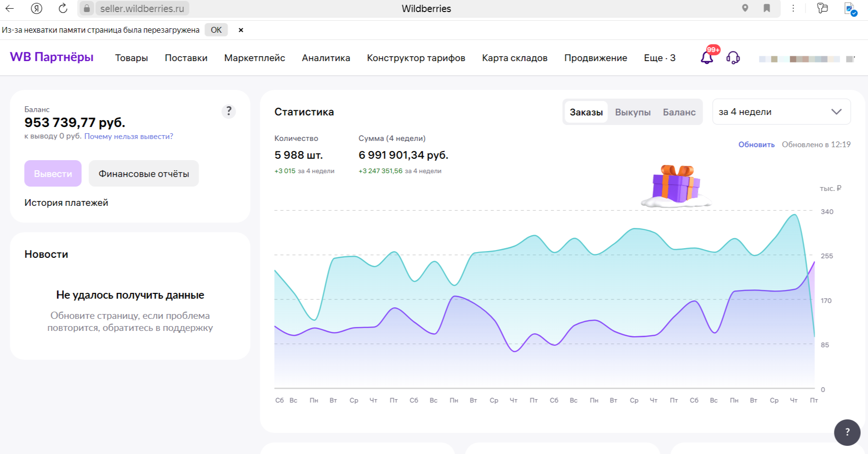Screen dimensions: 868x454
Task: Click the browser bookmark icon
Action: tap(767, 8)
